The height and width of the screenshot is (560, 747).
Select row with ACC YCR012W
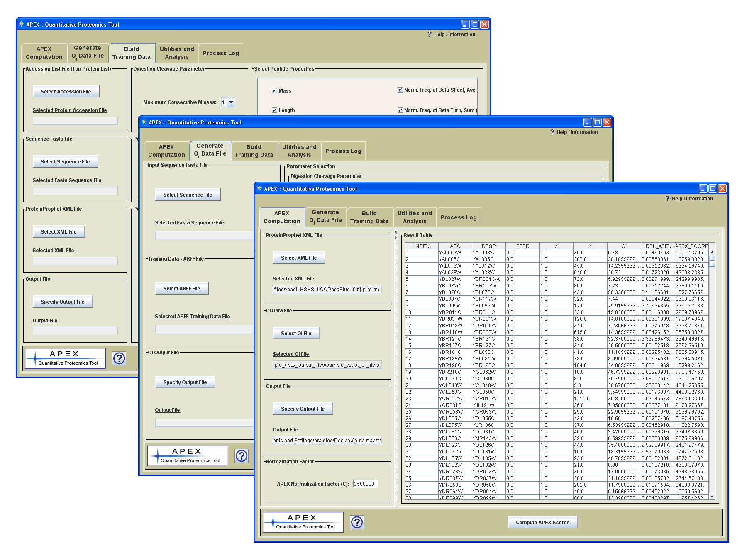557,399
